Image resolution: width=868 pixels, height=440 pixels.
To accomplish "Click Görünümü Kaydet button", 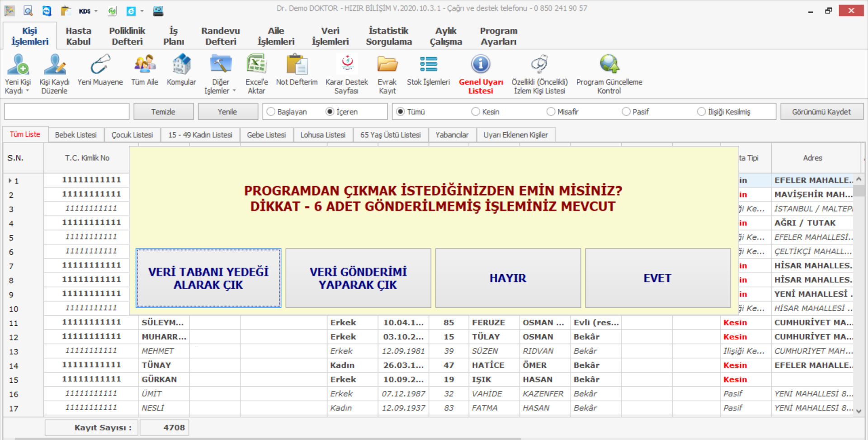I will (x=821, y=112).
